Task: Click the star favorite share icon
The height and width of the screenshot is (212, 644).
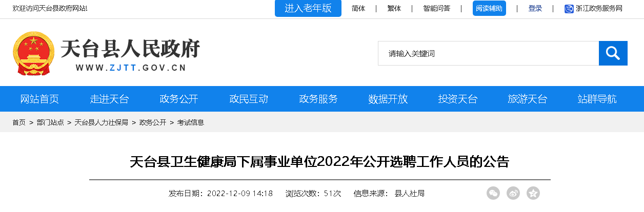Action: pos(533,193)
